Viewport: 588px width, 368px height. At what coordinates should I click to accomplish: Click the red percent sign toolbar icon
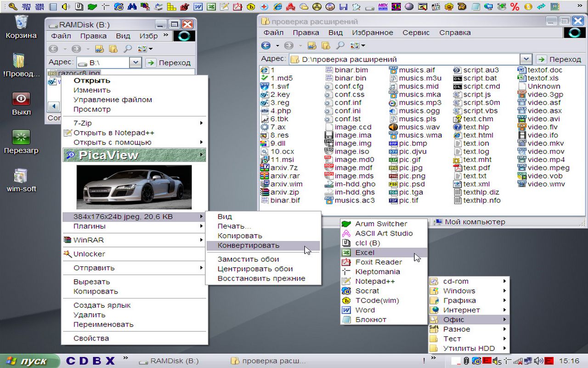click(x=515, y=6)
